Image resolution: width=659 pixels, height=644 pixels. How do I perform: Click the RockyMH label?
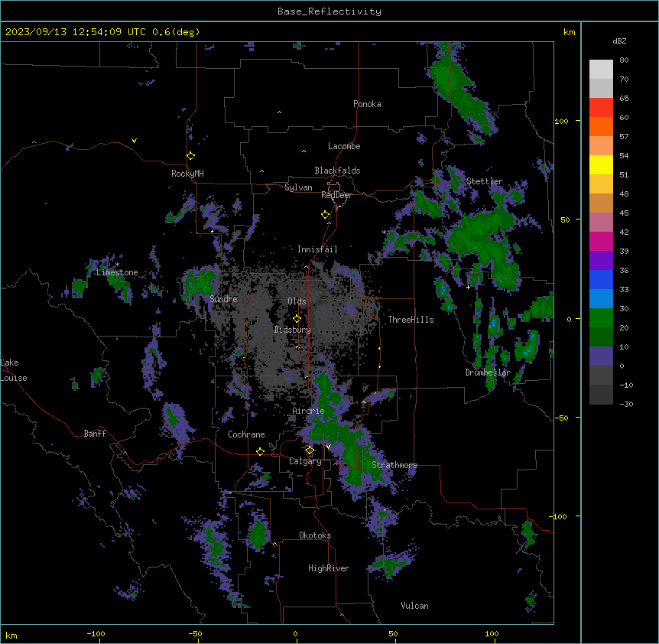tap(187, 174)
